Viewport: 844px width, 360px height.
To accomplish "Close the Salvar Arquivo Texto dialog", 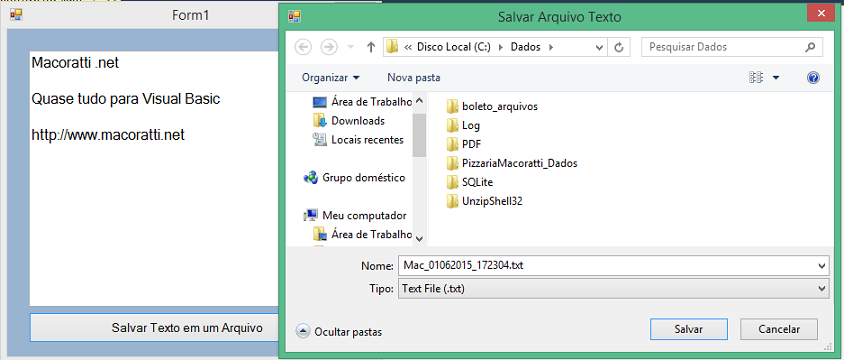I will 822,13.
